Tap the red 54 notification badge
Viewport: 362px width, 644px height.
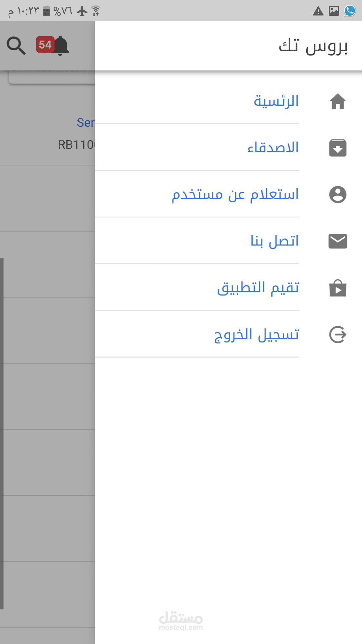[45, 45]
